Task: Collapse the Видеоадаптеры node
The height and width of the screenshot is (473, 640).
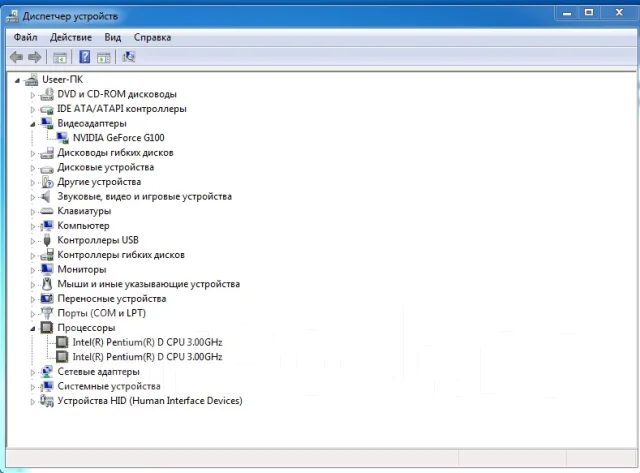Action: pos(33,124)
